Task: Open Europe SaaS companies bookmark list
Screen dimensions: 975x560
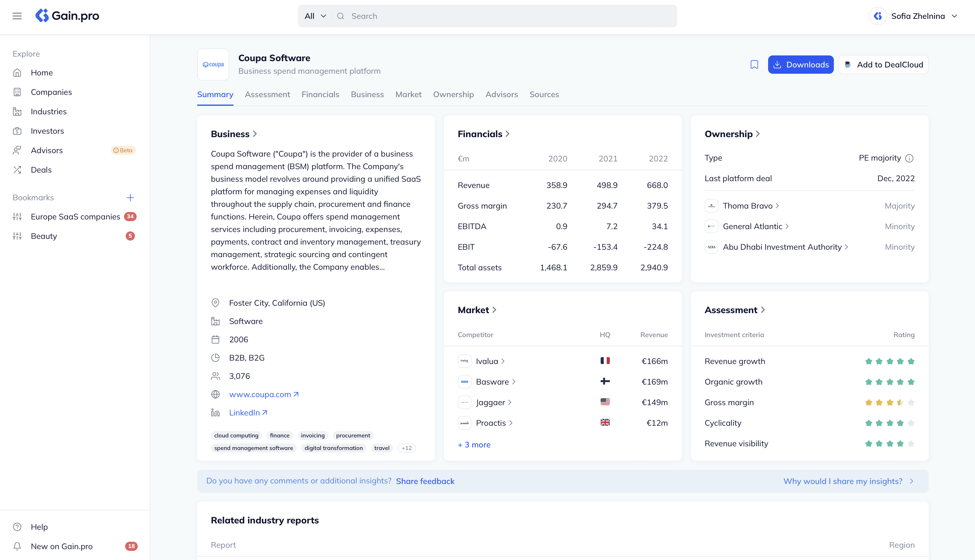Action: [75, 217]
